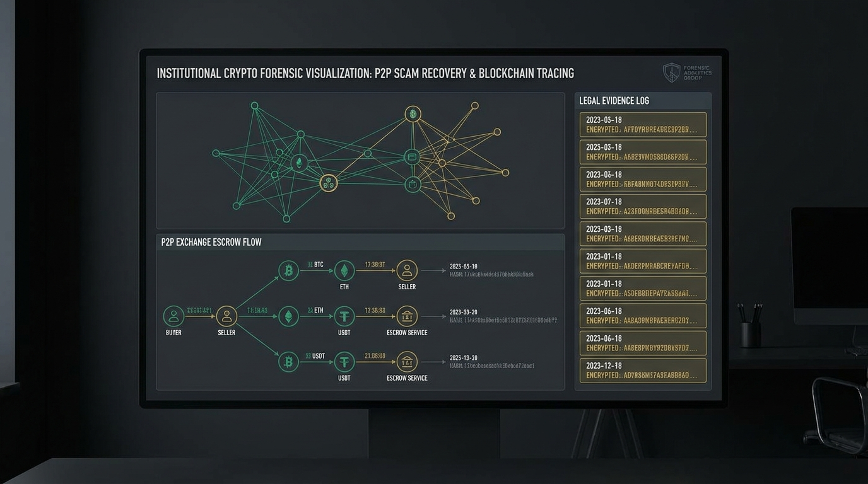Select the gold-ringed three-dot hub node in graph
The width and height of the screenshot is (868, 484).
329,183
